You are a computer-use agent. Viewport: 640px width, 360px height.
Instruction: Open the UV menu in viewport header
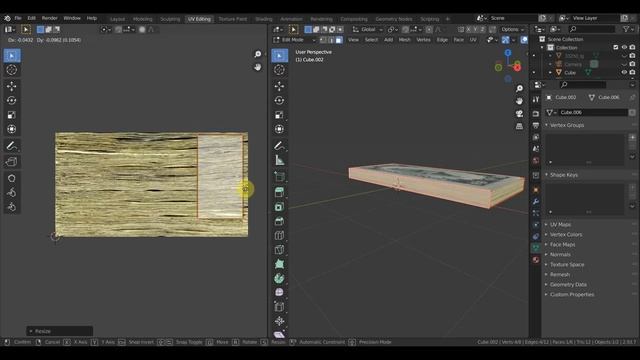[x=473, y=40]
